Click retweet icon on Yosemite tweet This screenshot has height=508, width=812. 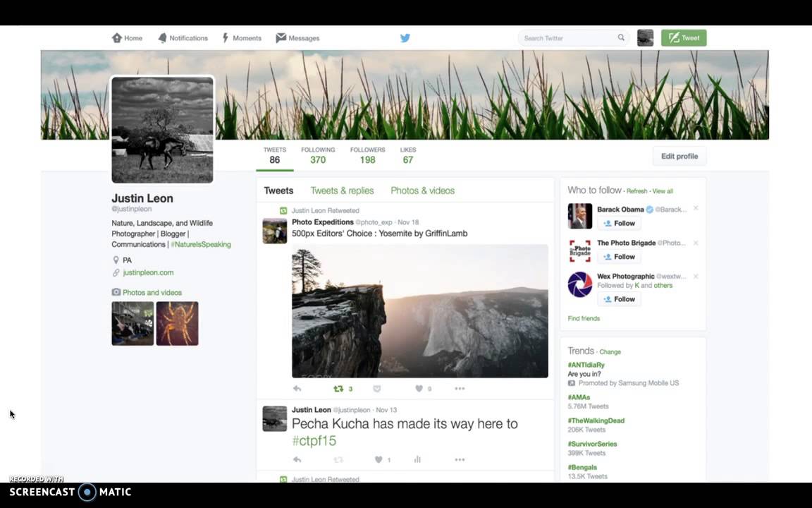338,388
